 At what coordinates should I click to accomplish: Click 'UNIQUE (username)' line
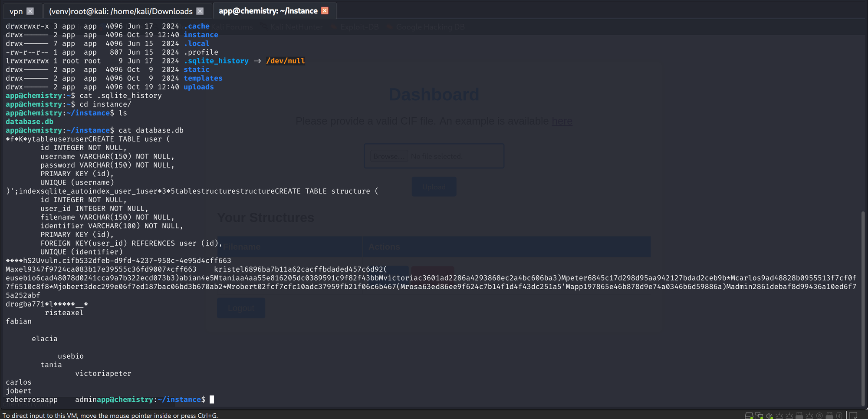[77, 182]
